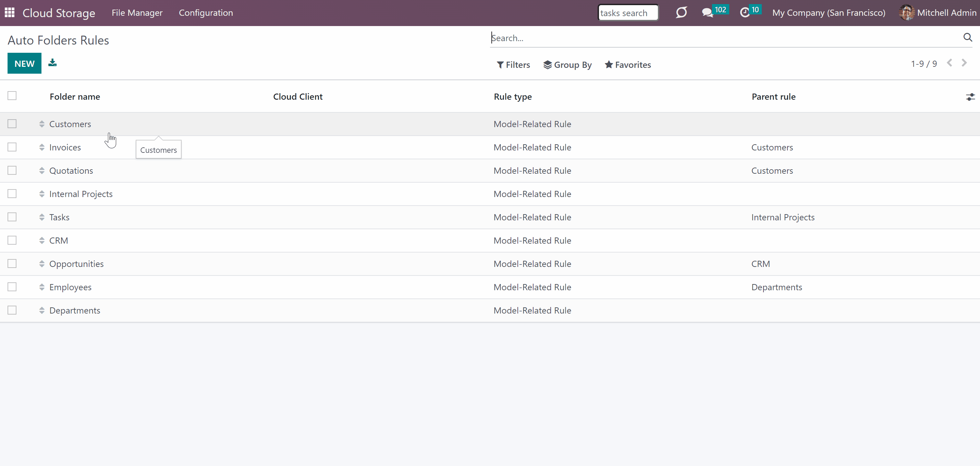Open the Filters dropdown
Viewport: 980px width, 466px height.
click(x=513, y=65)
